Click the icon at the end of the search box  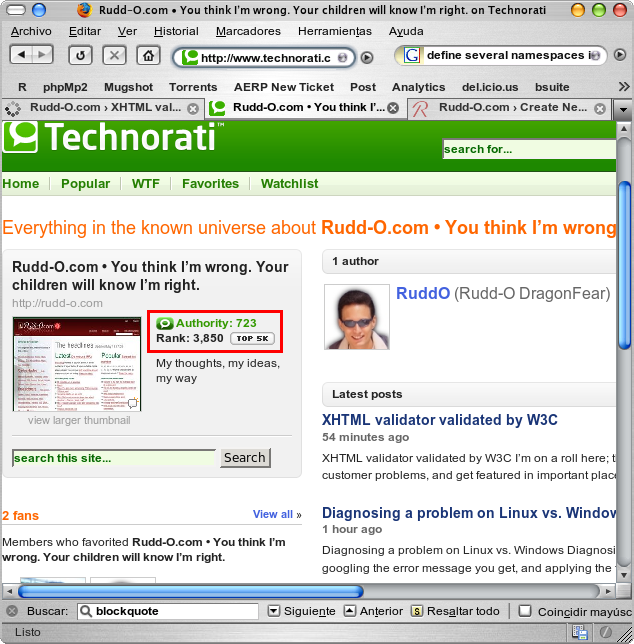click(x=595, y=55)
